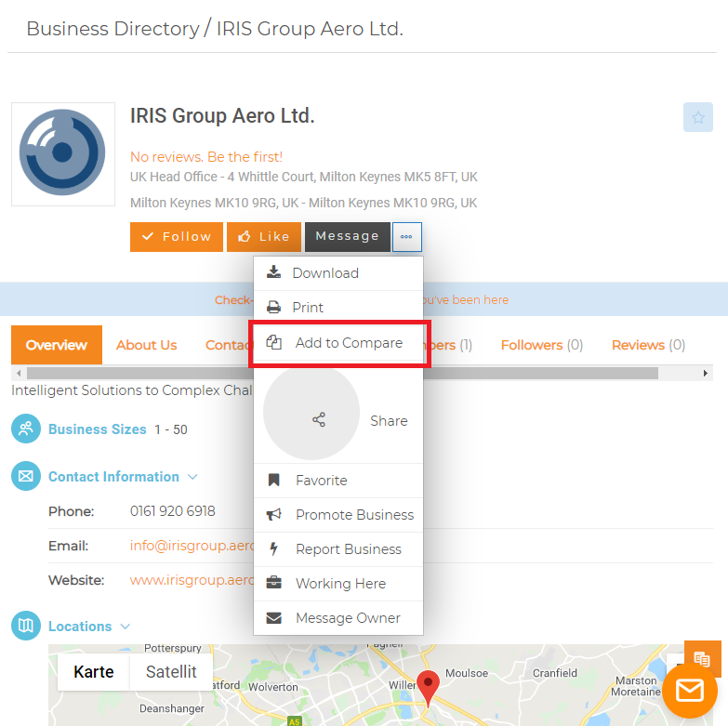728x726 pixels.
Task: Select Download from the dropdown menu
Action: pyautogui.click(x=338, y=273)
